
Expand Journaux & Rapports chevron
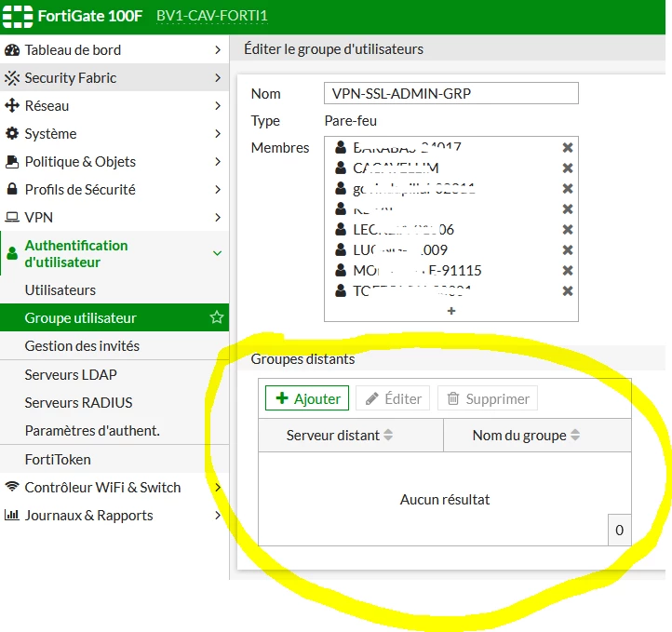[218, 515]
